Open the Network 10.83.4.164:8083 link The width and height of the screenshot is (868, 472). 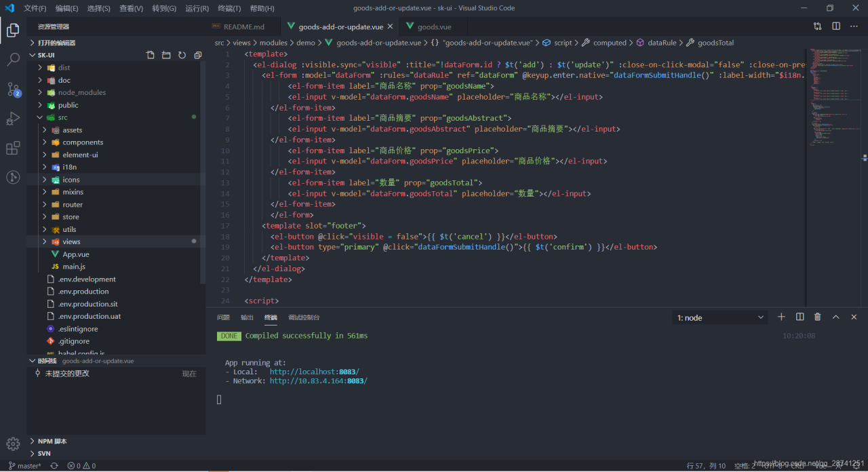pos(318,381)
